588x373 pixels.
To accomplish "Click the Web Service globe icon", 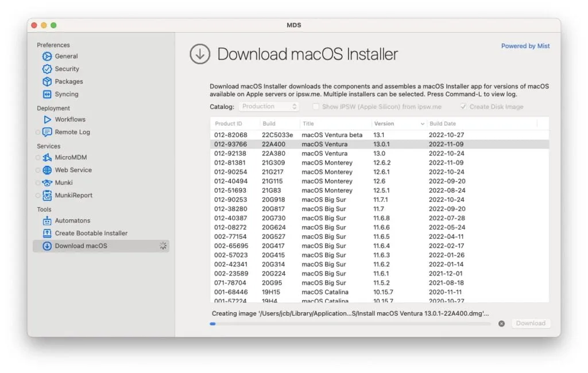I will [x=47, y=170].
